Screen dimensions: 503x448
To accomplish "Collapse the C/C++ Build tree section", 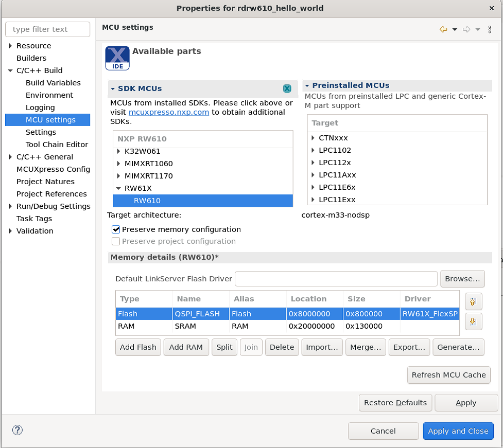I will pyautogui.click(x=10, y=70).
